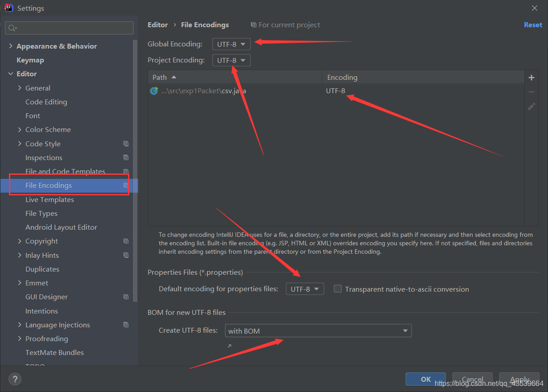Select File and Code Templates
This screenshot has height=392, width=548.
[x=65, y=171]
